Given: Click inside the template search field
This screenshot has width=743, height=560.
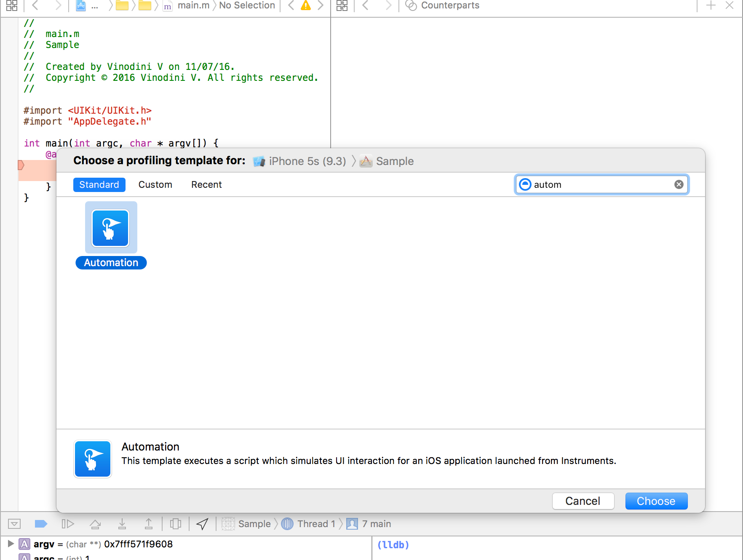Looking at the screenshot, I should click(598, 184).
